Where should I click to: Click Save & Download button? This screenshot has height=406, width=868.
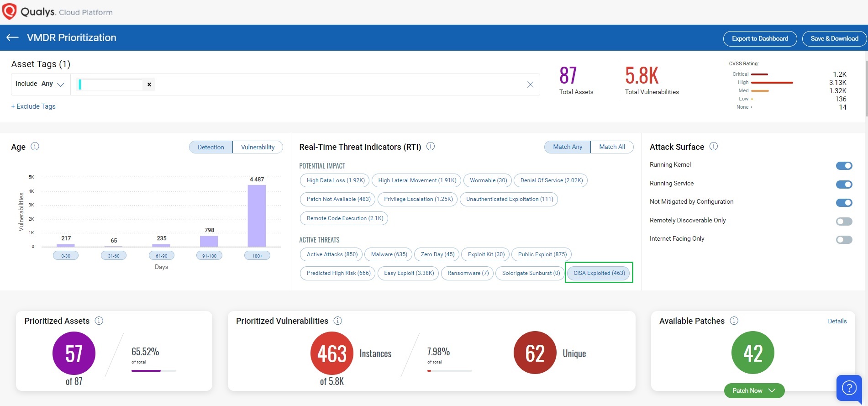pyautogui.click(x=834, y=39)
